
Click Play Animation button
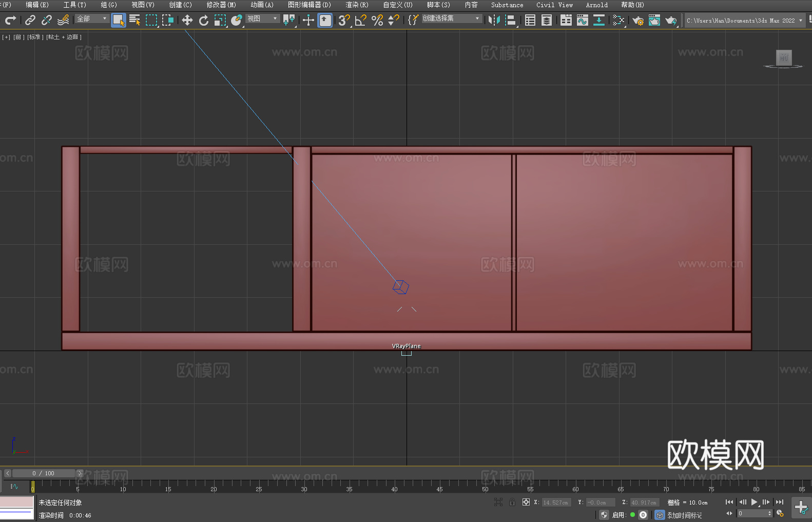pyautogui.click(x=755, y=502)
